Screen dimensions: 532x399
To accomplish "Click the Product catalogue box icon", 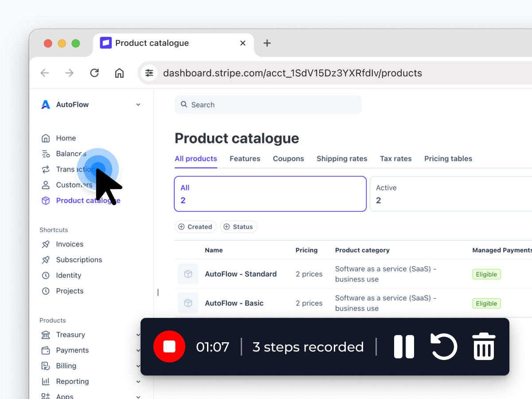I will point(46,200).
